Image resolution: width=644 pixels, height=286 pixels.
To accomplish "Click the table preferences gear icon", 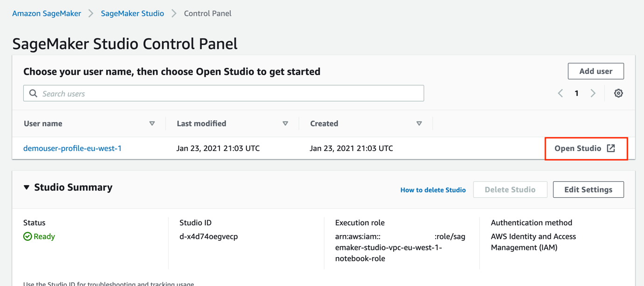I will coord(618,93).
